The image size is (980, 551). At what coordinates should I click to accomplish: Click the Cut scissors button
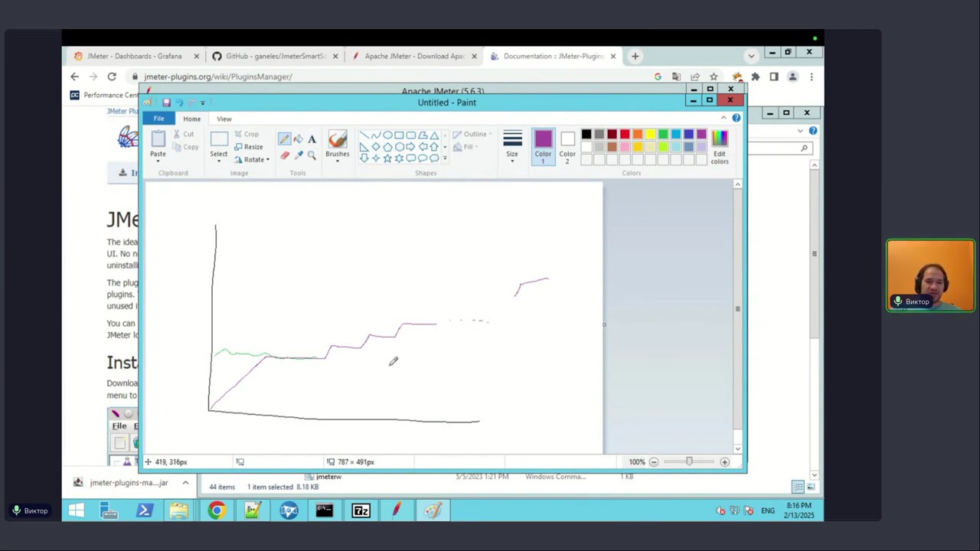pos(183,134)
